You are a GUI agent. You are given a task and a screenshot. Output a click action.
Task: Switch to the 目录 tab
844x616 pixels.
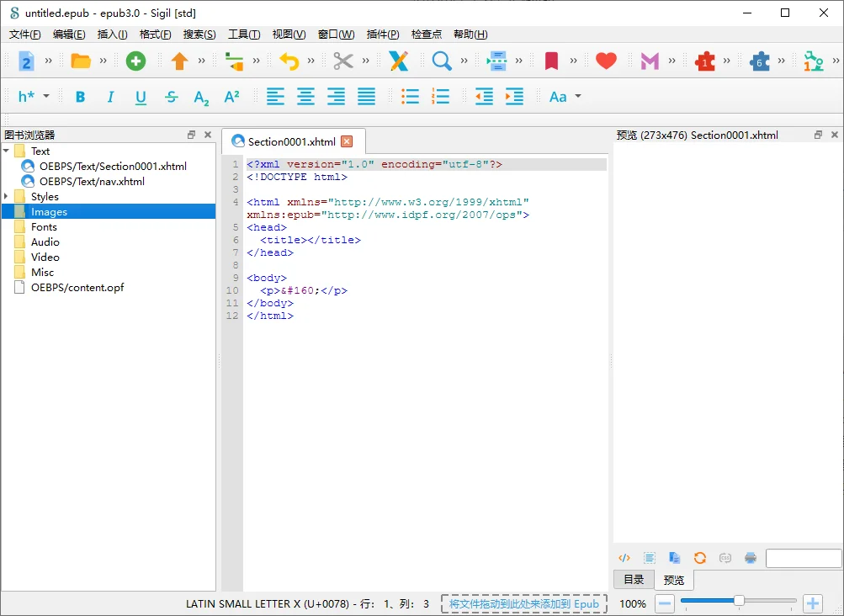click(634, 579)
